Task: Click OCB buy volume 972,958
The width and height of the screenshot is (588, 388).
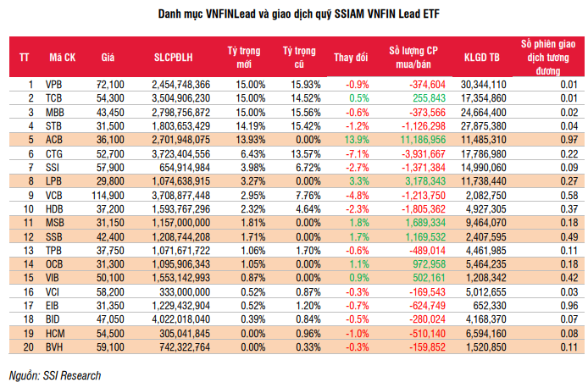Action: tap(430, 264)
